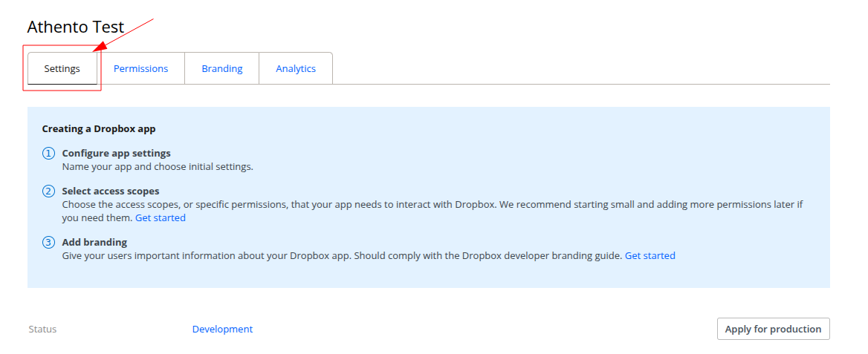Viewport: 868px width, 354px height.
Task: Click the Select access scopes heading
Action: 110,191
